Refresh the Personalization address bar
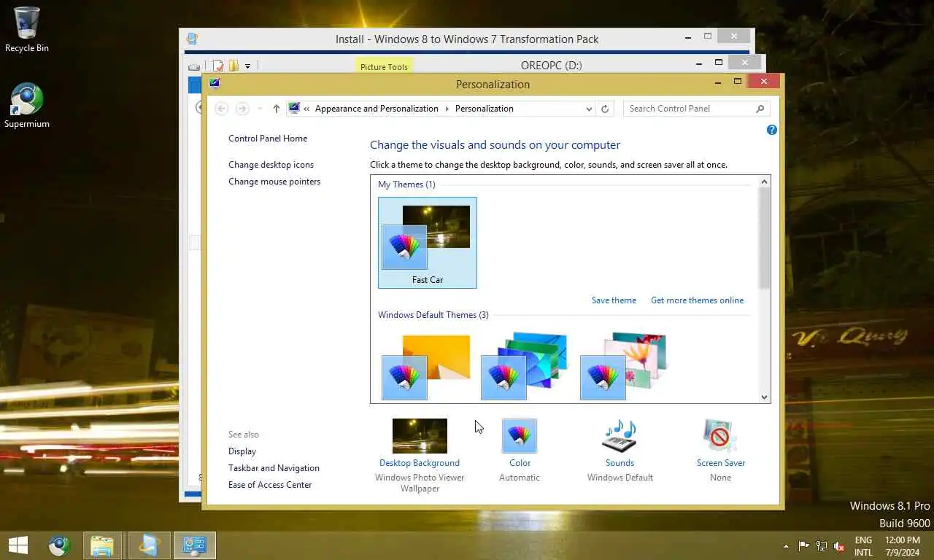Viewport: 934px width, 560px height. pyautogui.click(x=604, y=109)
